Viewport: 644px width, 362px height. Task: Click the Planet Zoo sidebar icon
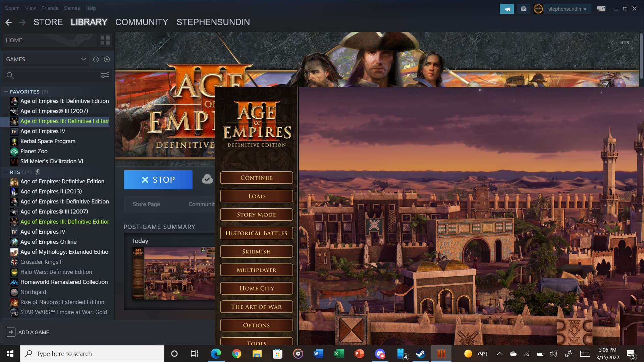pos(14,151)
